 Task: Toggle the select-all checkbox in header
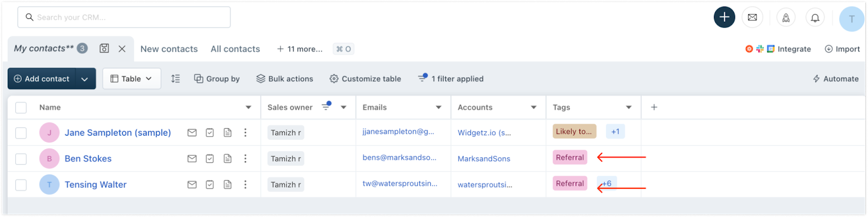[21, 107]
